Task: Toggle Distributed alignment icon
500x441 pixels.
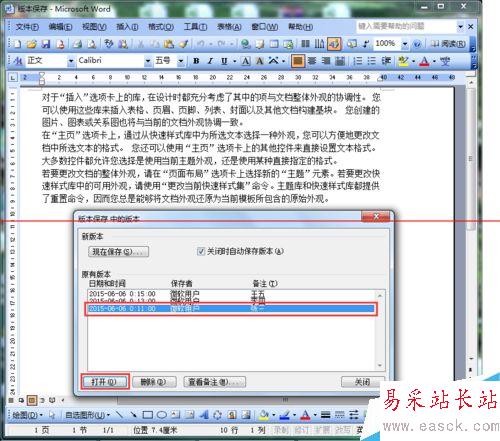Action: pos(340,61)
